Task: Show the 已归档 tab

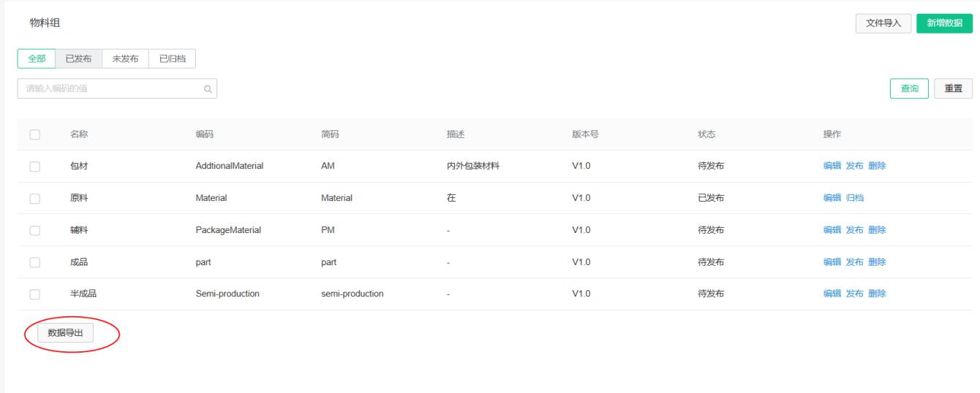Action: pos(172,58)
